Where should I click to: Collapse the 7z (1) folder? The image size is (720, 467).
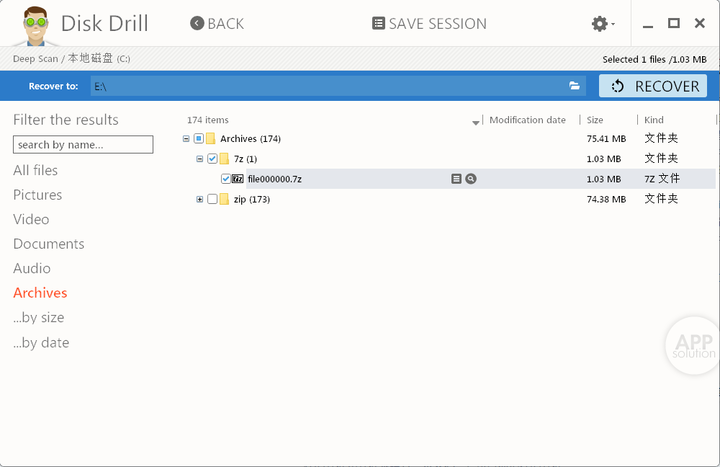click(x=199, y=159)
